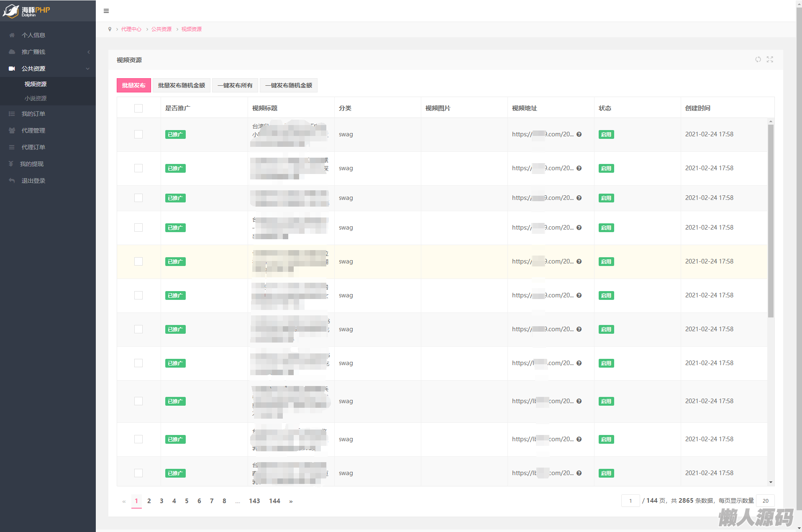Click the refresh icon in panel header
802x532 pixels.
(758, 59)
